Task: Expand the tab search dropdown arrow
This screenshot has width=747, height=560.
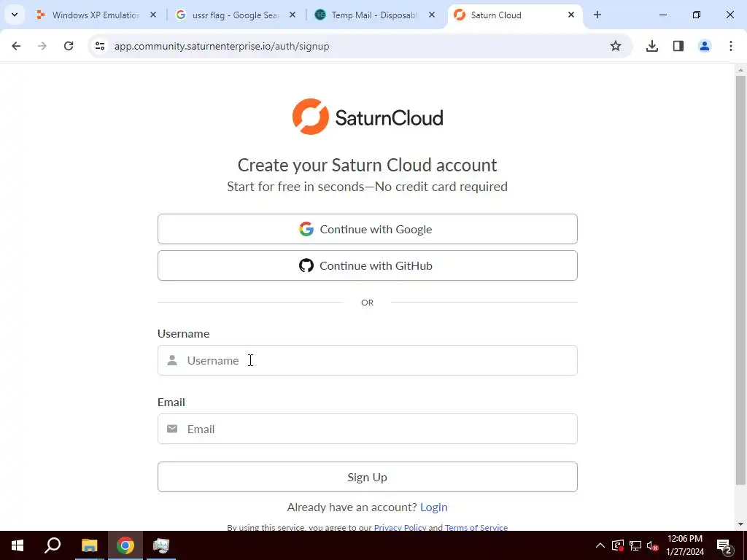Action: [15, 15]
